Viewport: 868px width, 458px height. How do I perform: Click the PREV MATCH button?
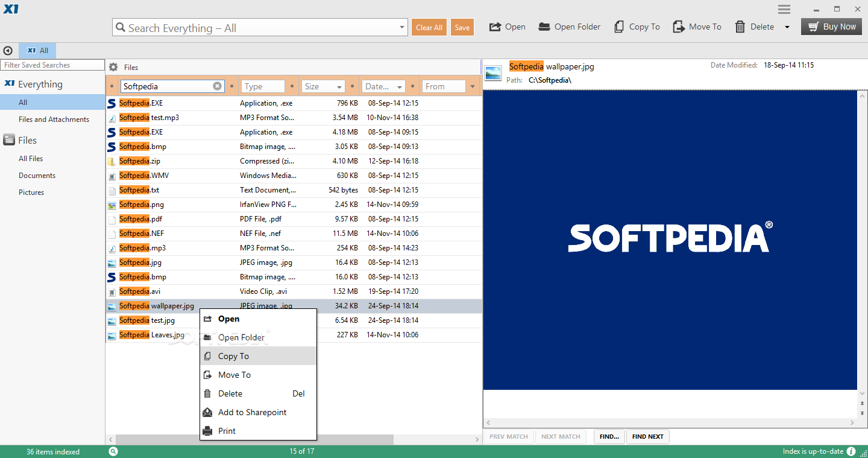click(509, 436)
